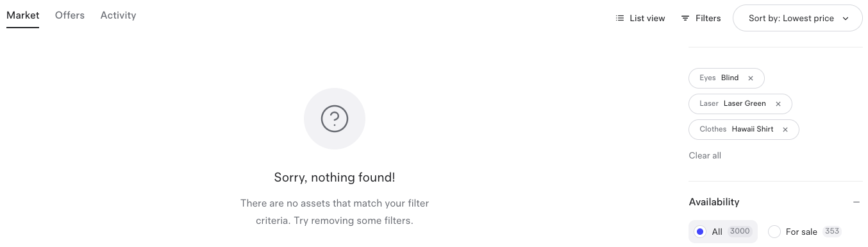This screenshot has width=868, height=247.
Task: Remove the Eyes Blind filter with its X
Action: [x=751, y=78]
